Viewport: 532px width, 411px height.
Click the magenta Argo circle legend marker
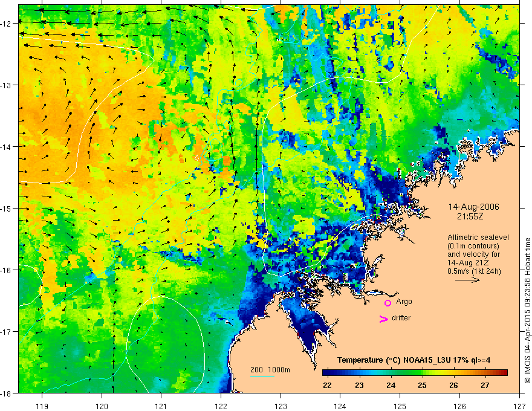tap(388, 303)
